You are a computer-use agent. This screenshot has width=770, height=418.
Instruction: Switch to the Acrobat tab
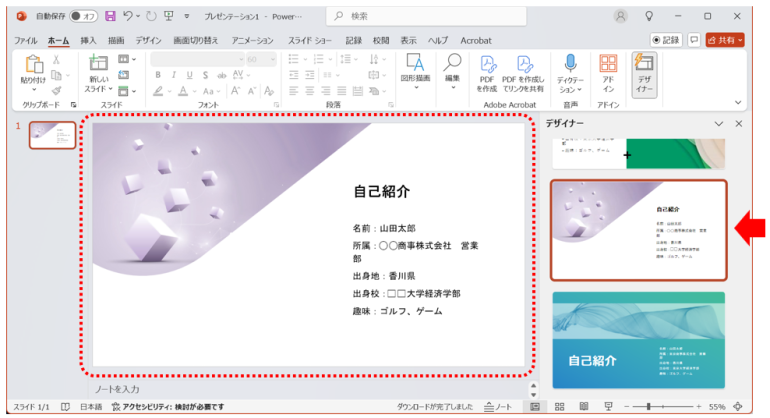pos(476,40)
